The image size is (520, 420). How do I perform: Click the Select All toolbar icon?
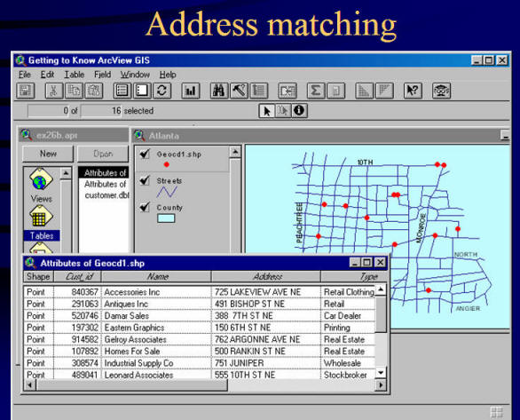click(x=122, y=91)
